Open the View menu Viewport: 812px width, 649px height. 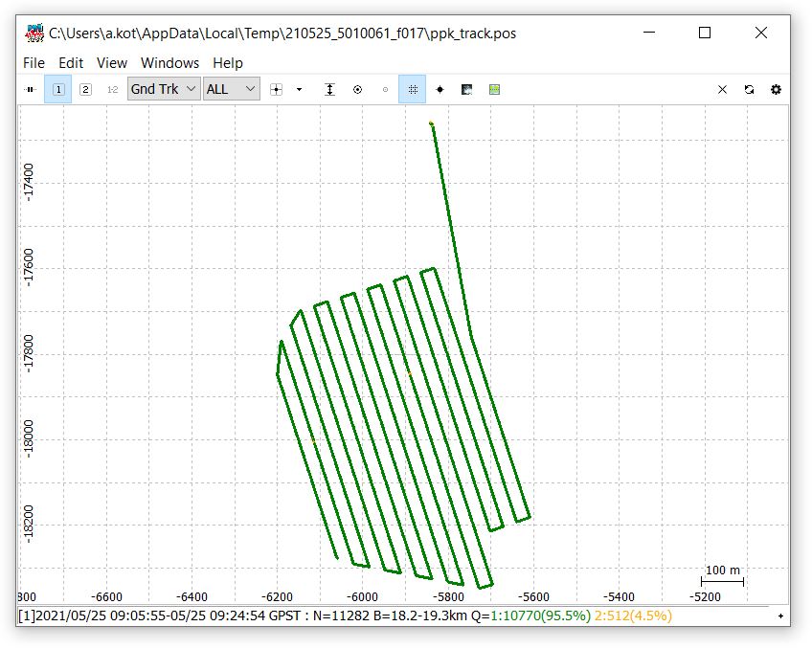pos(112,63)
